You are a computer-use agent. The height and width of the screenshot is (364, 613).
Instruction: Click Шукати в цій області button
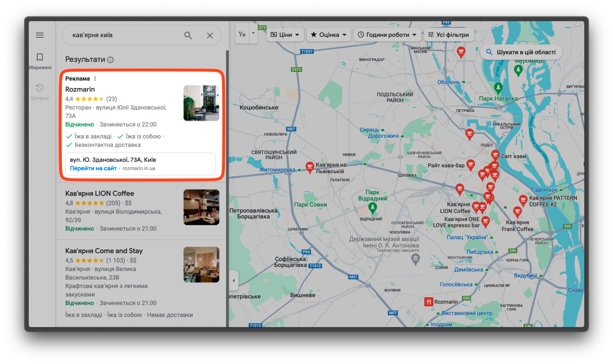point(521,52)
